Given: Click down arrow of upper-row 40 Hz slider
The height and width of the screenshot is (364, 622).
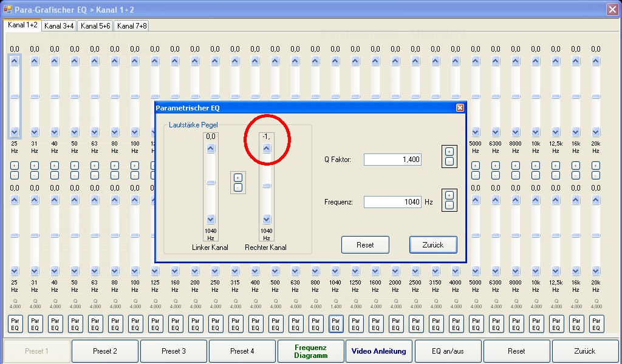Looking at the screenshot, I should point(55,132).
